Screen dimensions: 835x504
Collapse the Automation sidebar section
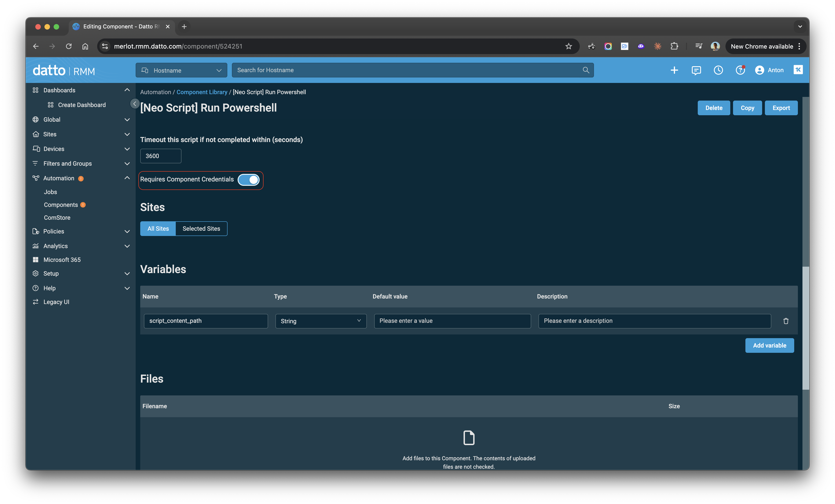tap(127, 178)
